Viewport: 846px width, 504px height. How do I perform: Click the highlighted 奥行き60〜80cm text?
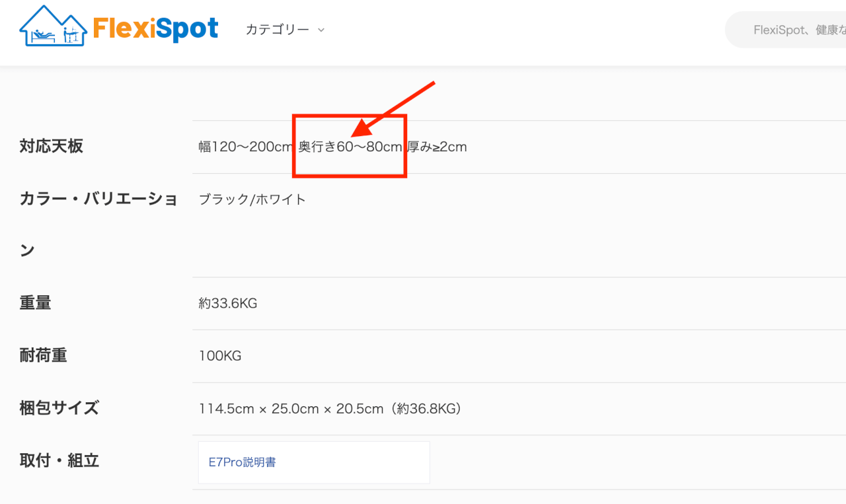click(350, 147)
